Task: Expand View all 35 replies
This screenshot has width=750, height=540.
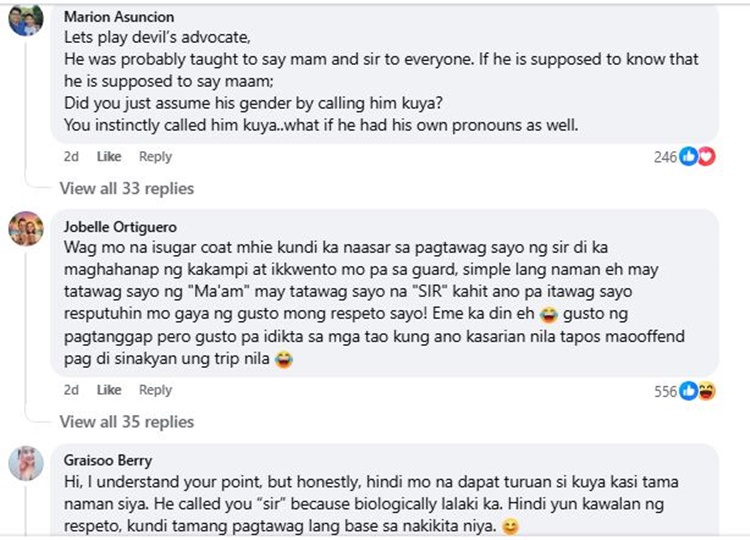Action: [126, 422]
